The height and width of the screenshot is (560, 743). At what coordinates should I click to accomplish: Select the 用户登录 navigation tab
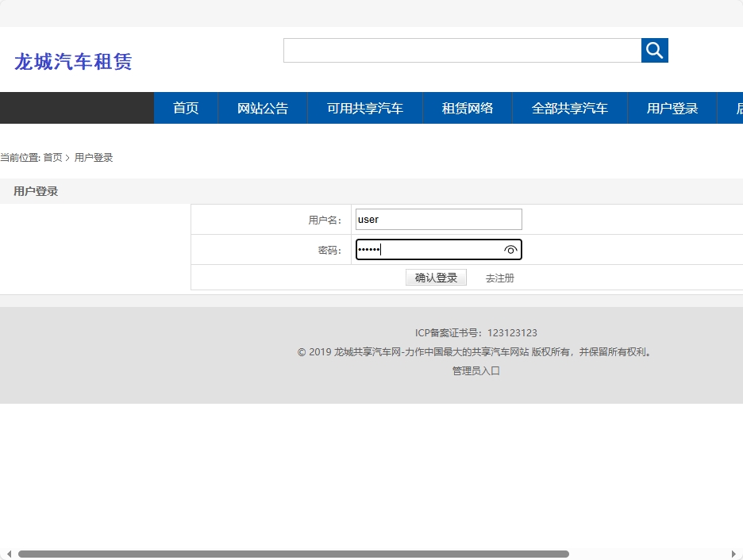point(672,108)
